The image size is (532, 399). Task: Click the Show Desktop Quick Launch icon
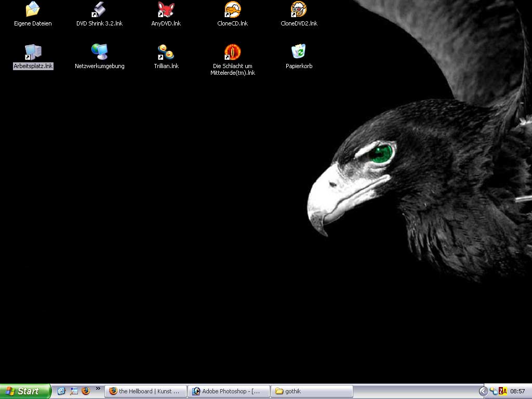tap(74, 391)
